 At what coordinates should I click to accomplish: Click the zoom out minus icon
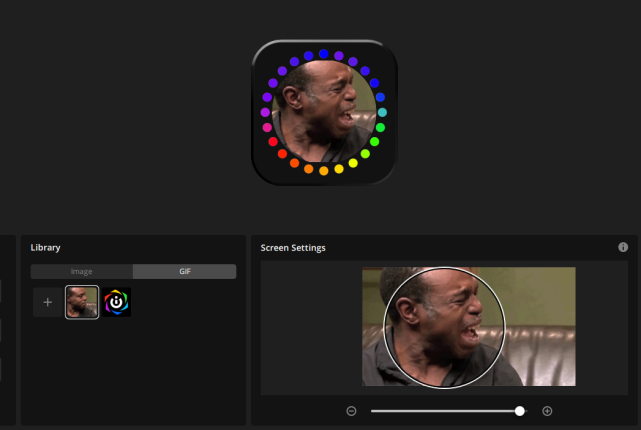coord(351,411)
